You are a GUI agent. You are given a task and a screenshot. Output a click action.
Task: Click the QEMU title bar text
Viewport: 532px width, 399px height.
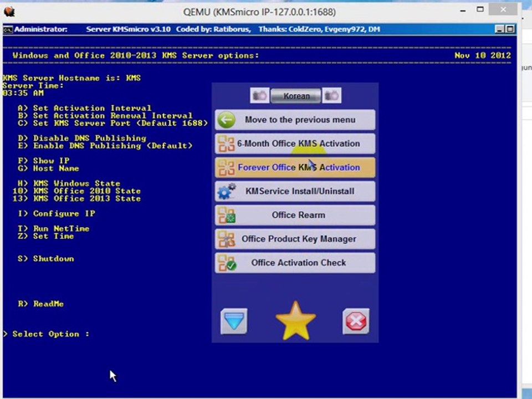pos(259,12)
